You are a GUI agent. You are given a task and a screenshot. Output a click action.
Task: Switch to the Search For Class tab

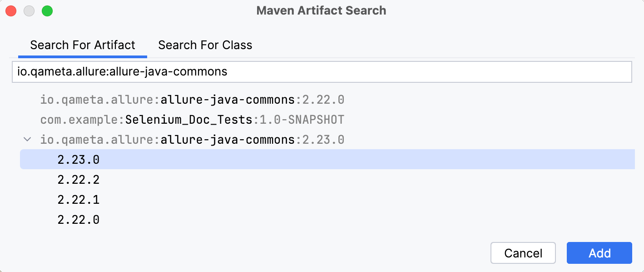point(204,45)
